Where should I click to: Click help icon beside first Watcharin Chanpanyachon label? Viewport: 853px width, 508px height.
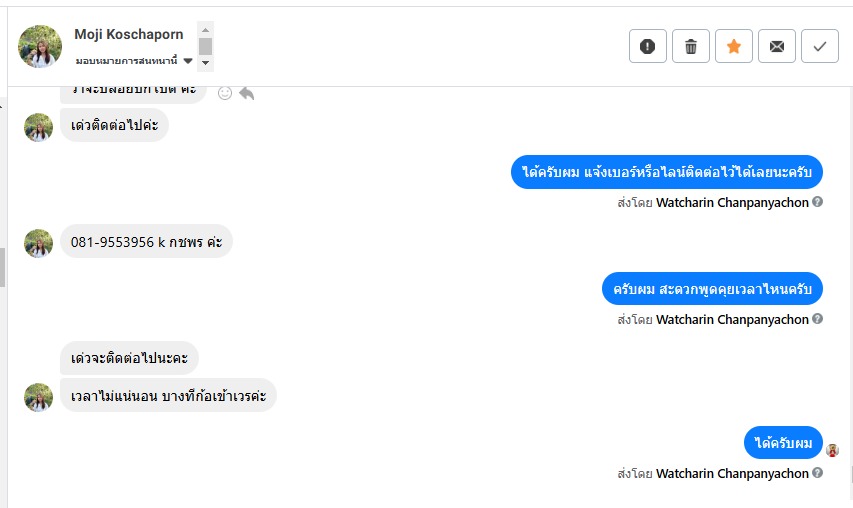click(x=818, y=202)
